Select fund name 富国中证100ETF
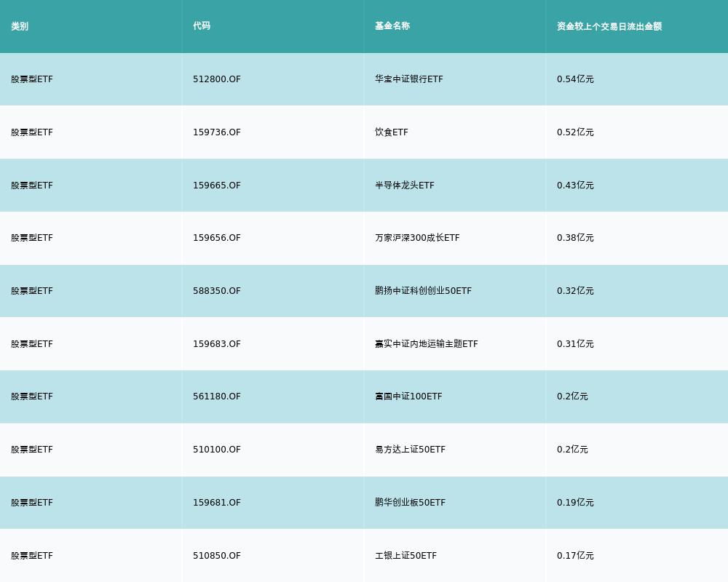 coord(408,396)
